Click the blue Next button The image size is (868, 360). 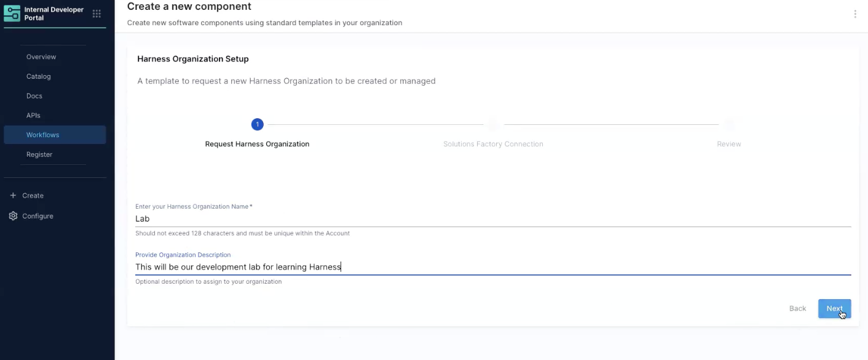834,308
